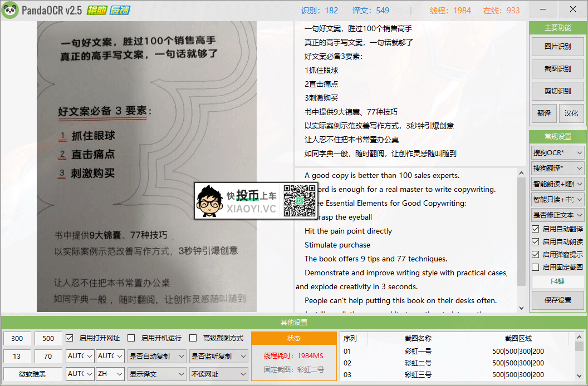Screen dimensions: 588x386
Task: Click the 截图区域 column header
Action: tap(518, 338)
